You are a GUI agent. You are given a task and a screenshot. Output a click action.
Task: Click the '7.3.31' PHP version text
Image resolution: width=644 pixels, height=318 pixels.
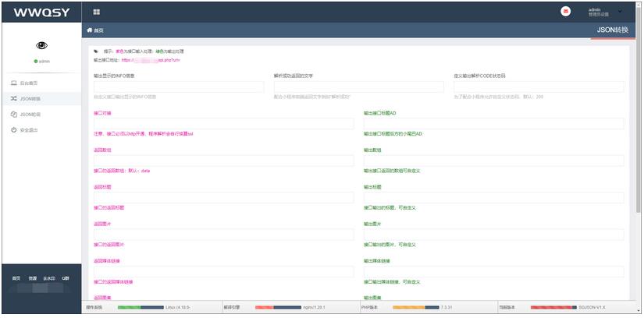447,307
